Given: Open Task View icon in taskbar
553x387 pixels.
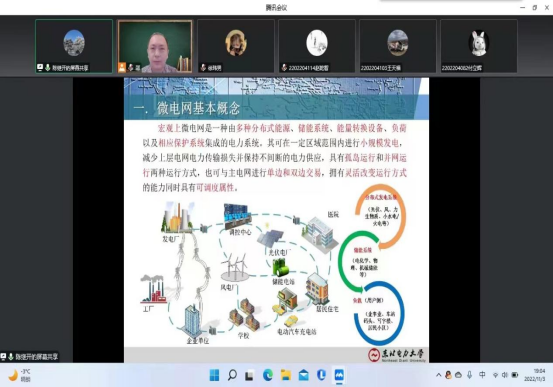Looking at the screenshot, I should click(250, 375).
